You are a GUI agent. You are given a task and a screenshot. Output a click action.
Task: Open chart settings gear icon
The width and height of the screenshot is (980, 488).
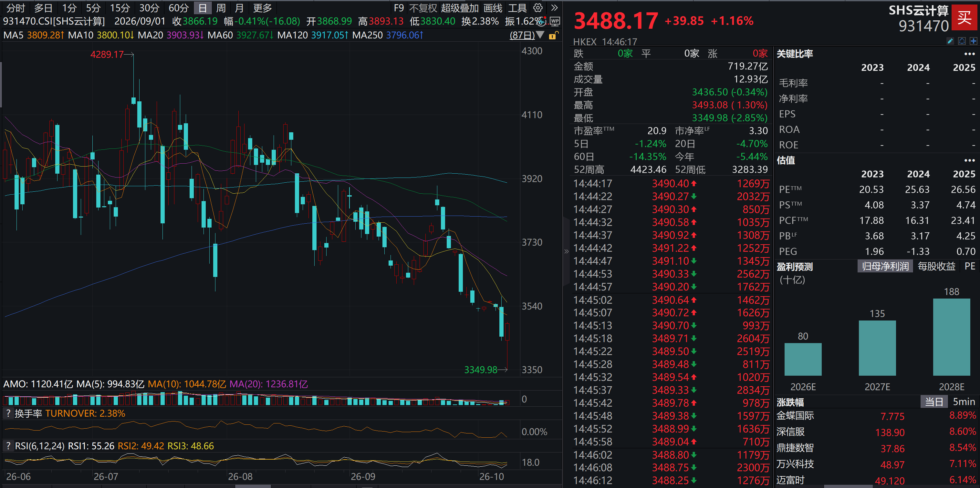[x=538, y=8]
